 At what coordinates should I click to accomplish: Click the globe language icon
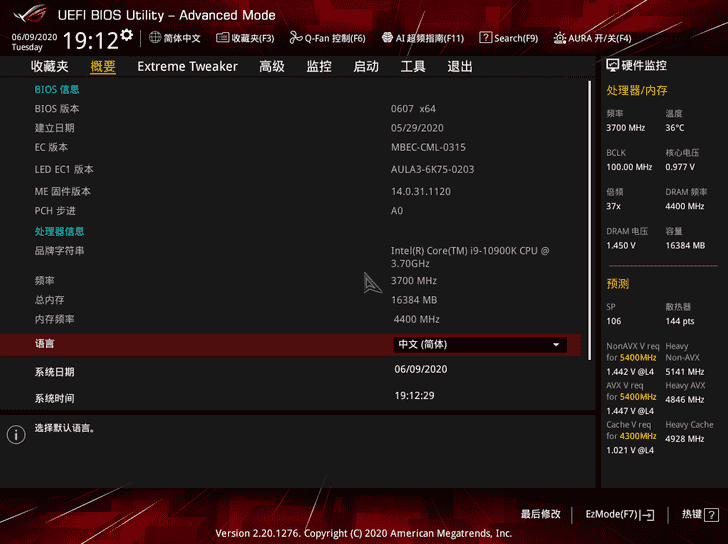[x=155, y=38]
